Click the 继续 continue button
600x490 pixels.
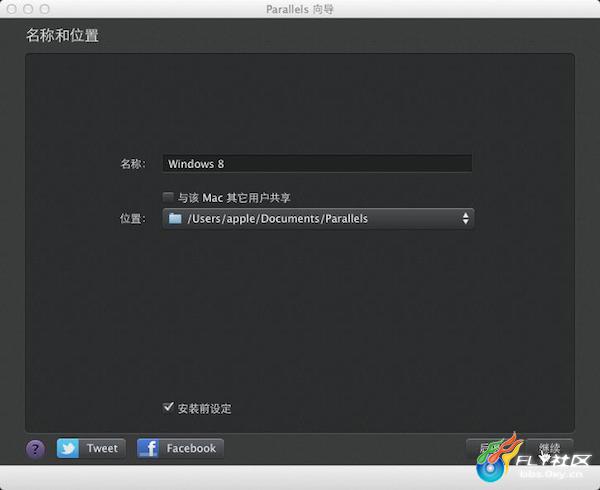click(549, 448)
